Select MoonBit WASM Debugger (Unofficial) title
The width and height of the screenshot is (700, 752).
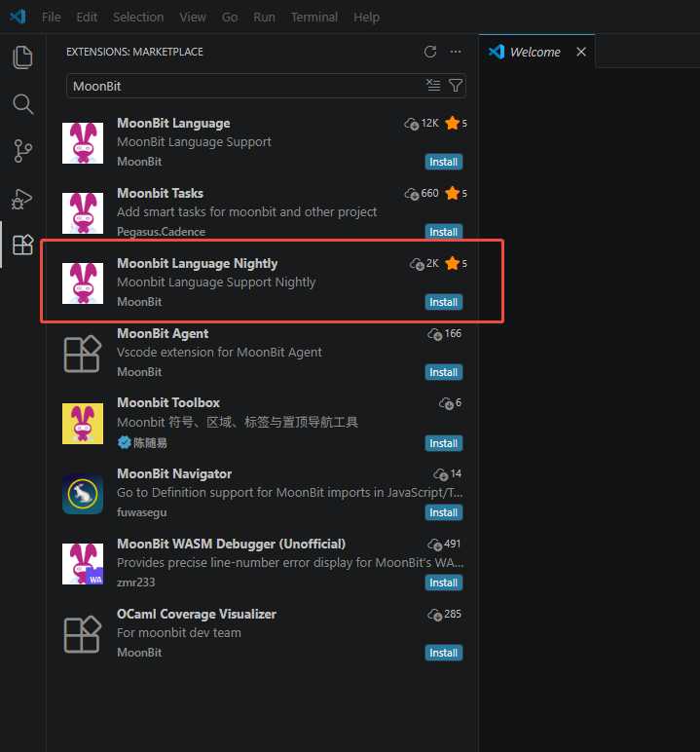pos(231,544)
